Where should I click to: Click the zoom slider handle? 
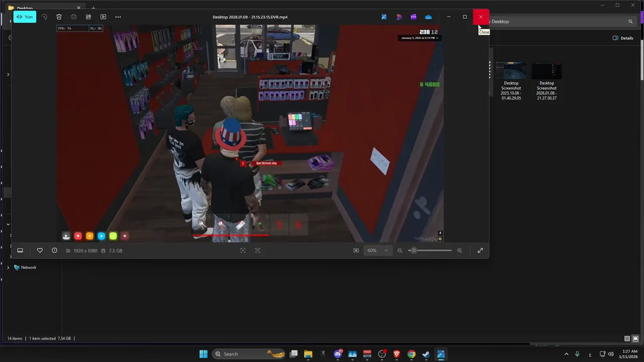(x=414, y=250)
